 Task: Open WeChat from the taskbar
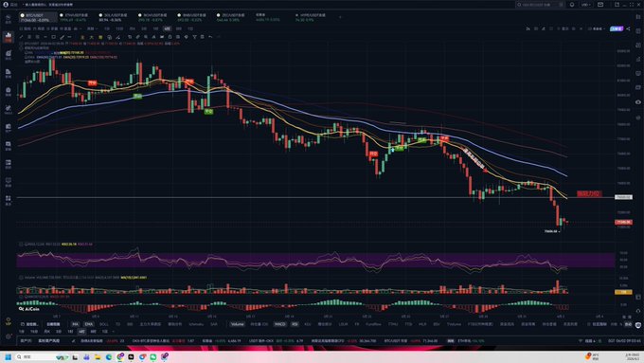point(153,356)
